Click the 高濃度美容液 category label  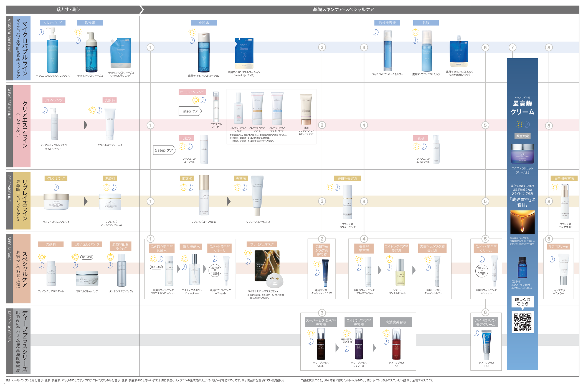pos(396,322)
